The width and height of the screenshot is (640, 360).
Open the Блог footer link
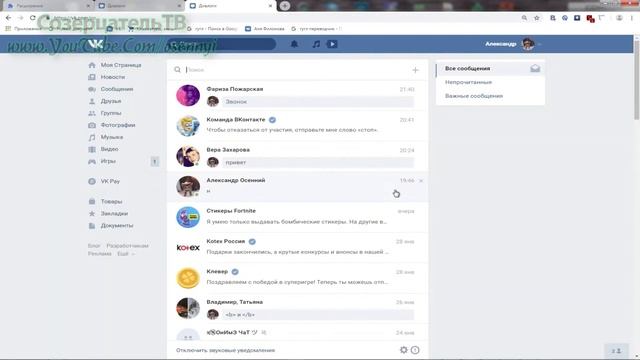pos(94,246)
